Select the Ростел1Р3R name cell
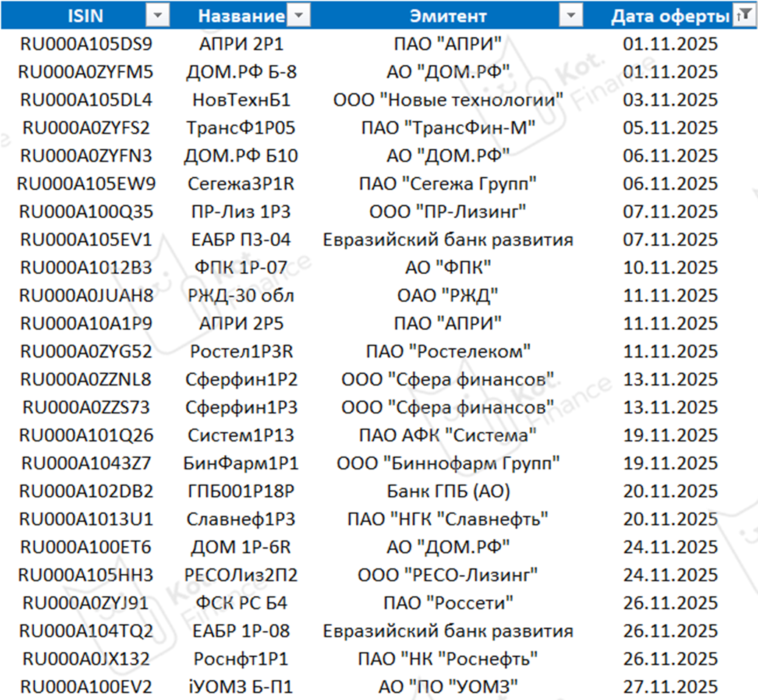 (241, 351)
